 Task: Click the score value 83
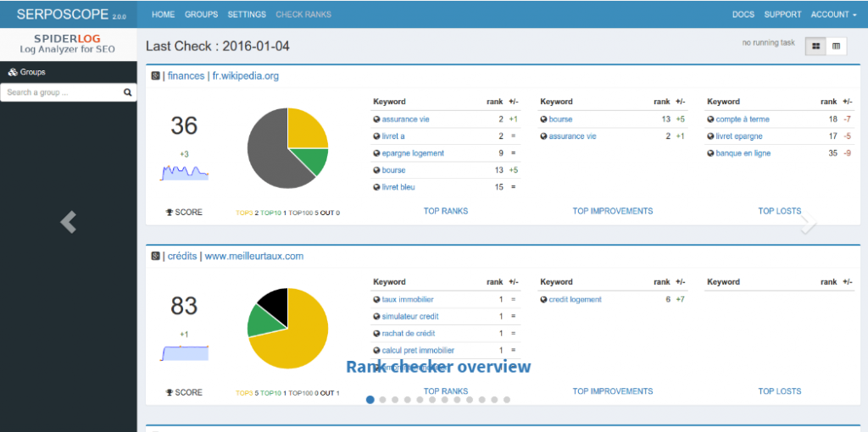pyautogui.click(x=184, y=306)
